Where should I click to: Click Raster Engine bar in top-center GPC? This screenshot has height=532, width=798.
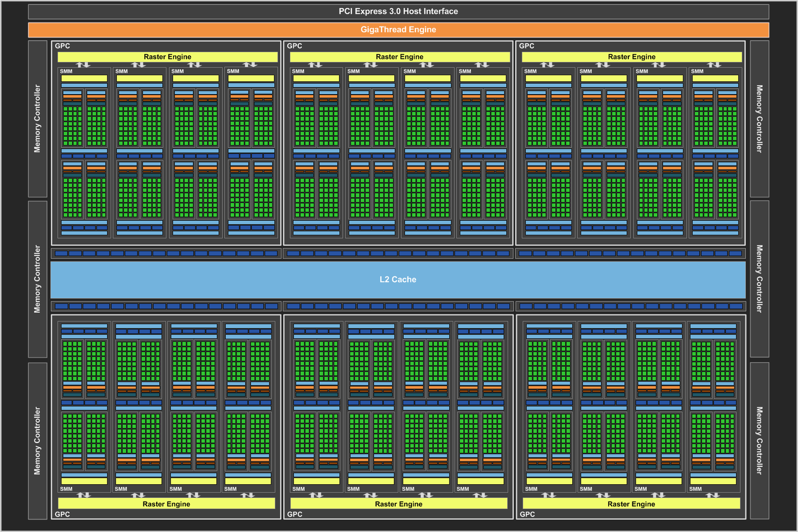(x=399, y=57)
